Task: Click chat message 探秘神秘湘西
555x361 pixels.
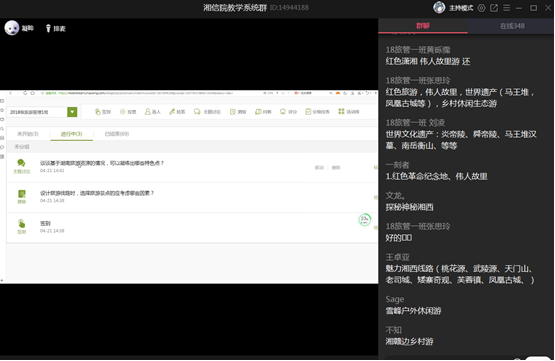Action: coord(410,207)
